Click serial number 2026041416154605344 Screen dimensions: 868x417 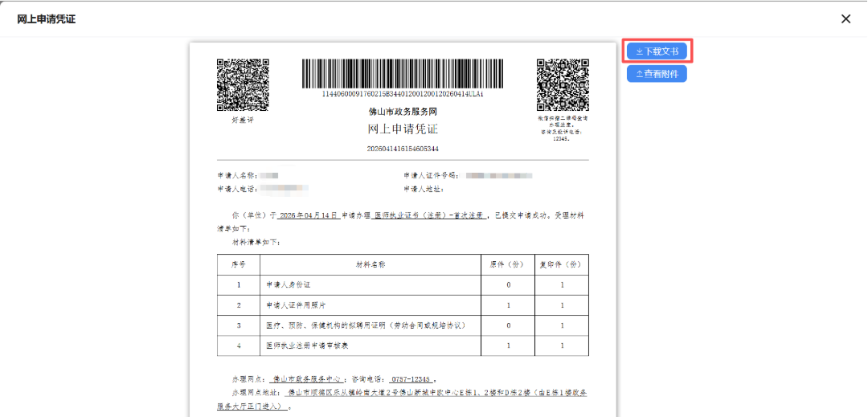[x=403, y=149]
